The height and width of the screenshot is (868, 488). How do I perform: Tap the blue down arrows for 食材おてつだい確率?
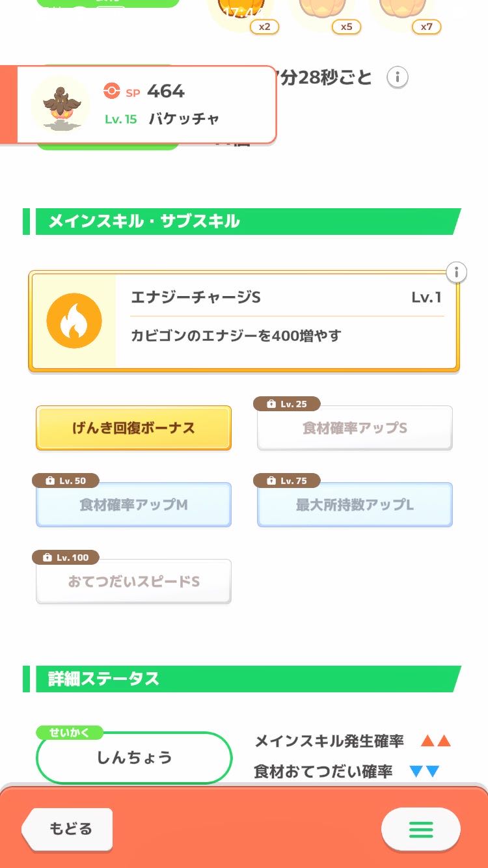(424, 772)
